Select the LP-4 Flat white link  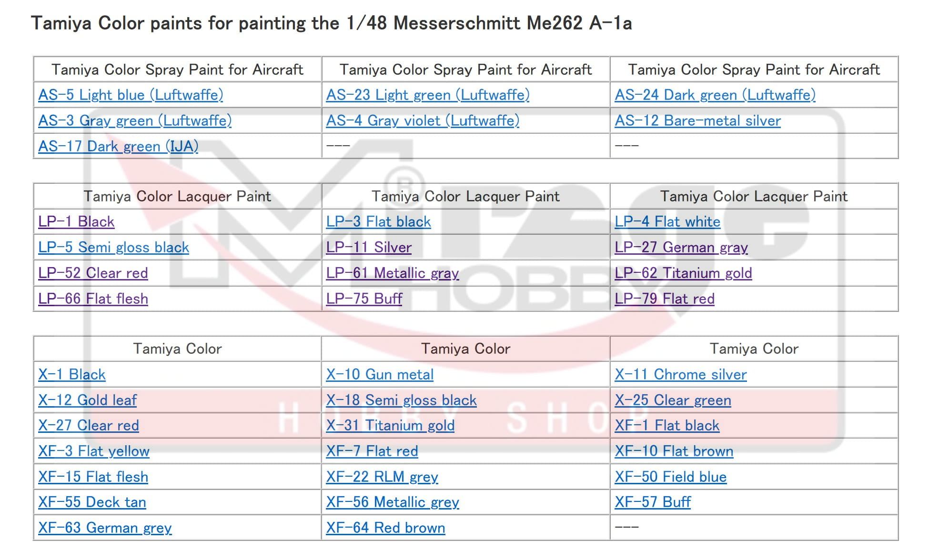coord(667,222)
